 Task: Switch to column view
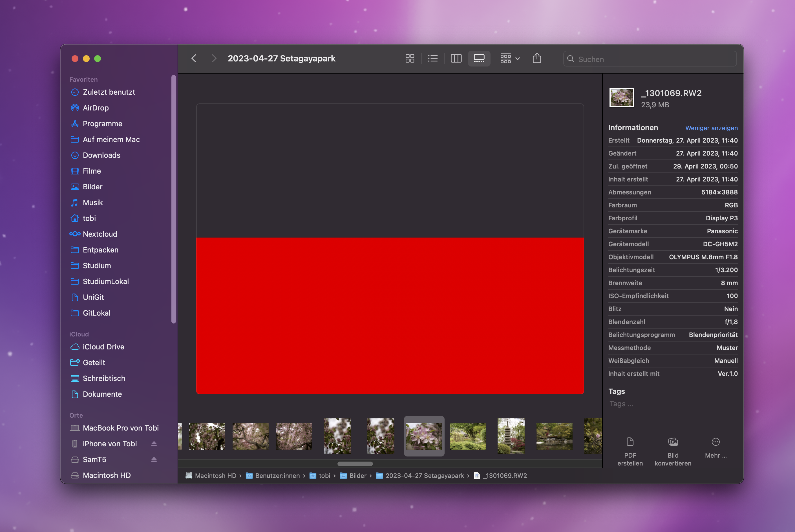456,59
